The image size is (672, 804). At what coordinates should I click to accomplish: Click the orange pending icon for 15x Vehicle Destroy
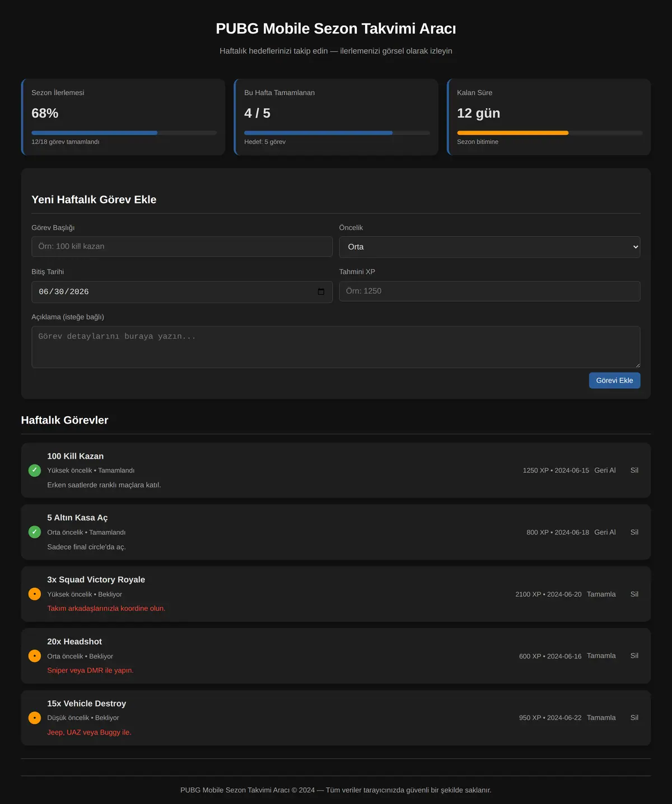tap(35, 718)
